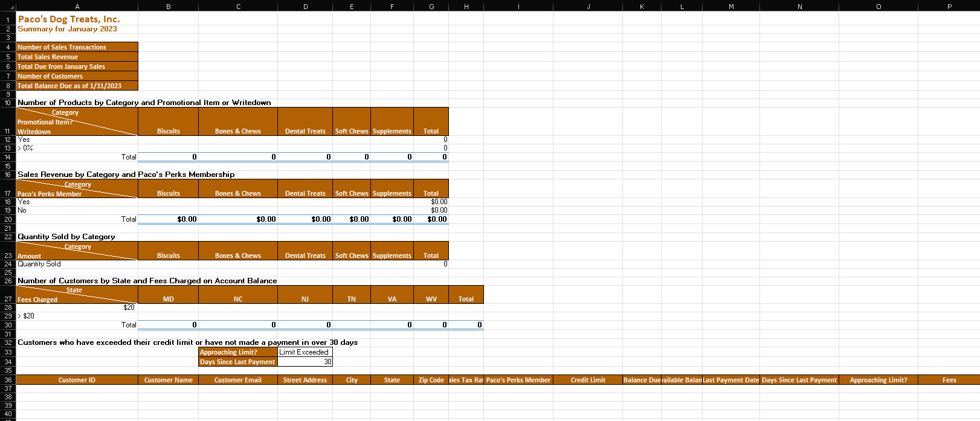Click the select-all corner of the sheet
Image resolution: width=980 pixels, height=421 pixels.
coord(8,7)
